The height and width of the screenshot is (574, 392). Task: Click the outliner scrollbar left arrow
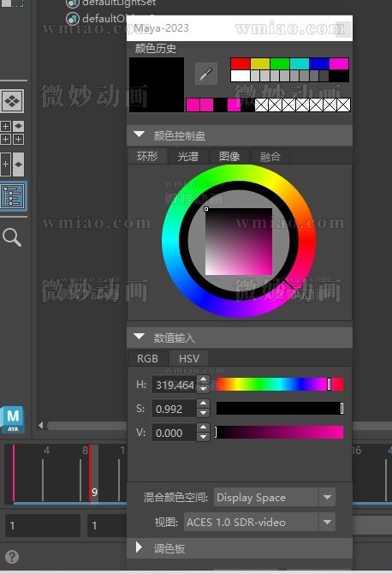40,425
